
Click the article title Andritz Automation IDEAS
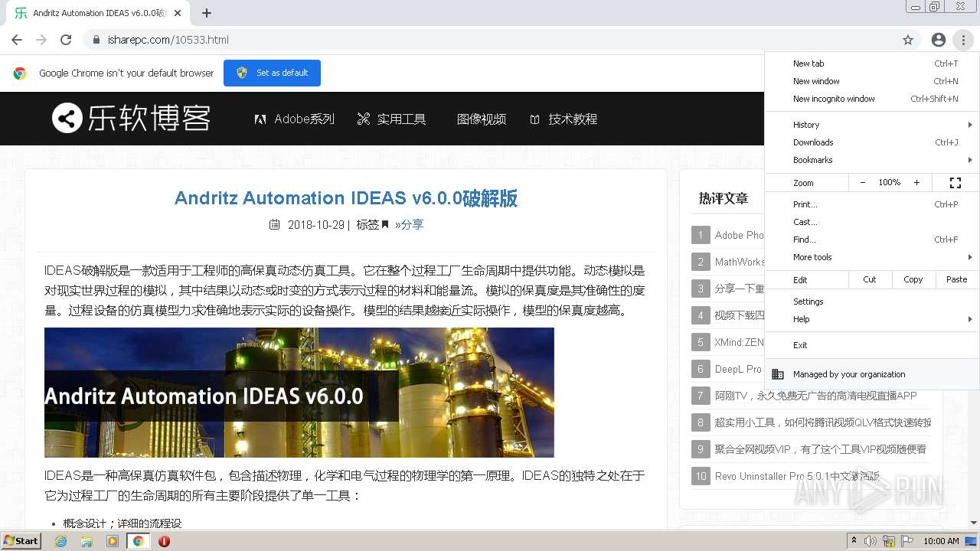tap(346, 198)
